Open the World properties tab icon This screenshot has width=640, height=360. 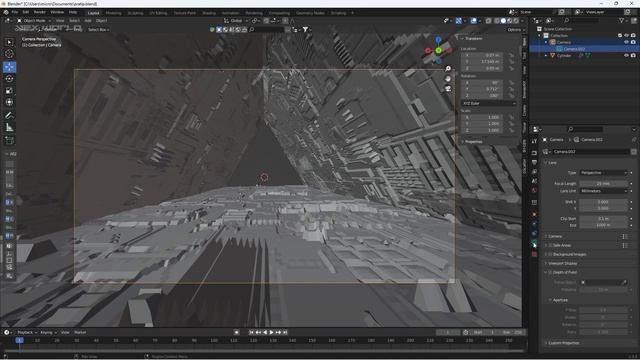click(x=534, y=191)
